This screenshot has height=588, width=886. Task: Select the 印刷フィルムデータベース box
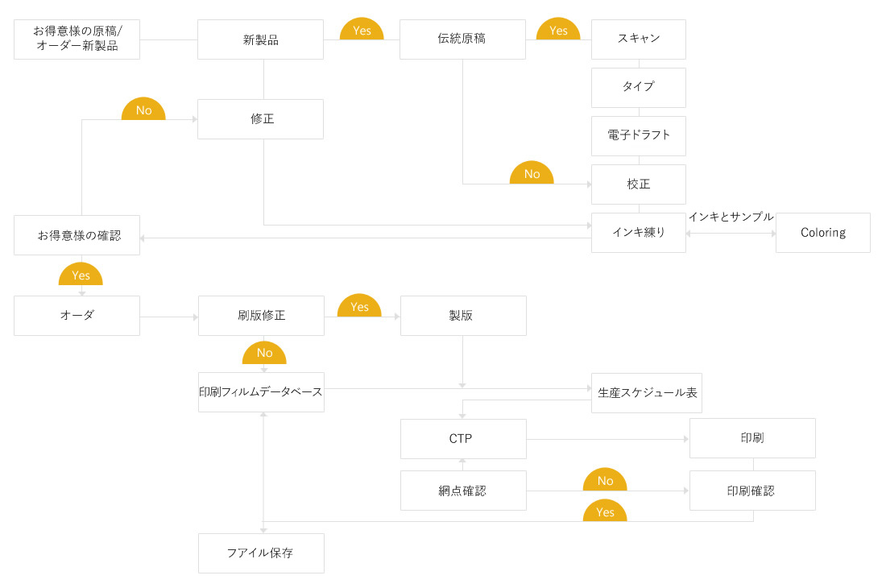[260, 392]
